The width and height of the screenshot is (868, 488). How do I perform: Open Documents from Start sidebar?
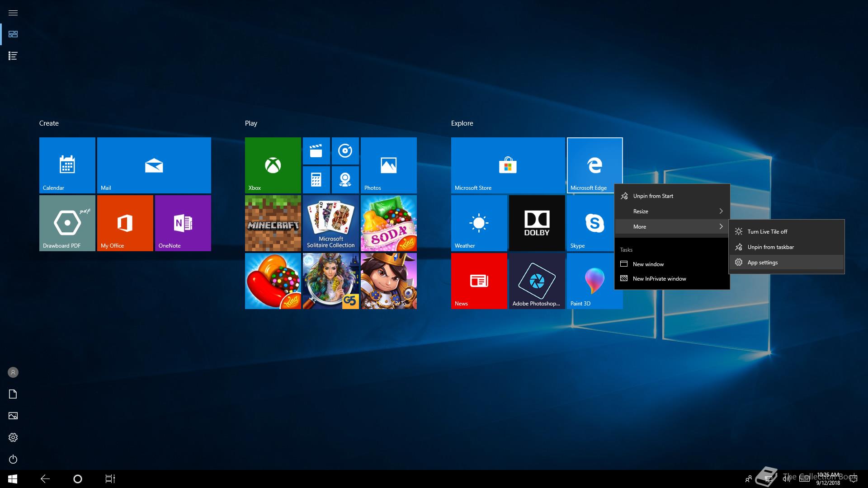[x=13, y=394]
